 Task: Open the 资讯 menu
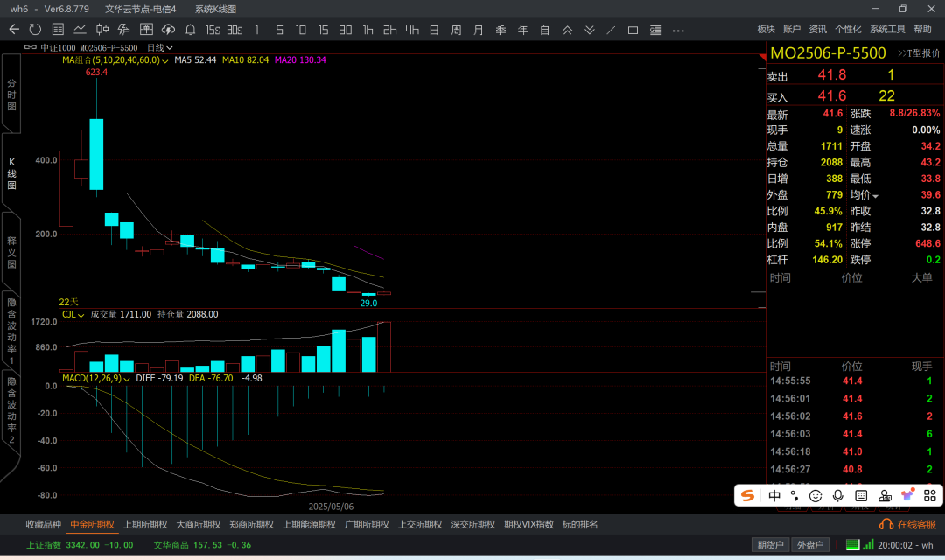[x=818, y=29]
